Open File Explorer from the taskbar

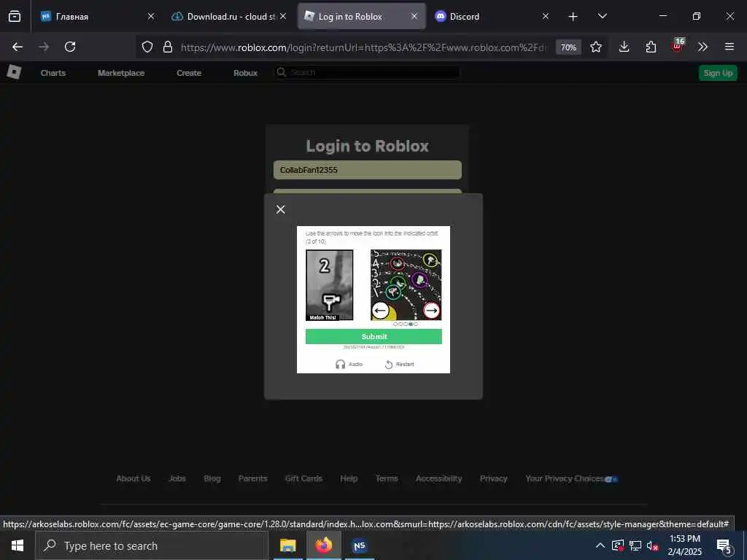[287, 545]
